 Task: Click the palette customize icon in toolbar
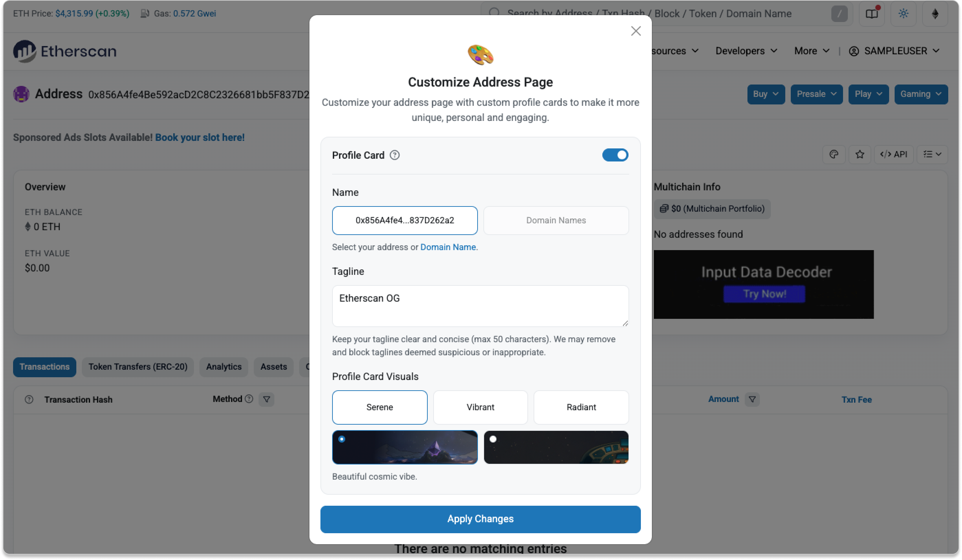tap(834, 154)
